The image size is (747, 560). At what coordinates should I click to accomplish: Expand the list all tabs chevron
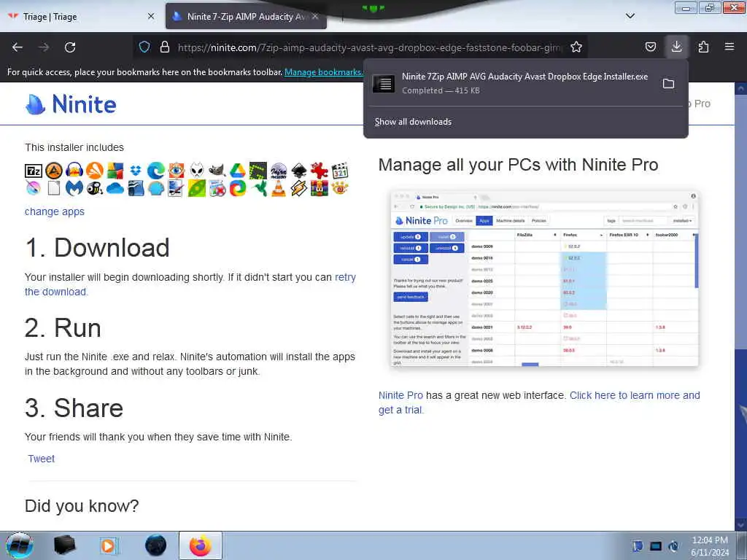tap(630, 16)
